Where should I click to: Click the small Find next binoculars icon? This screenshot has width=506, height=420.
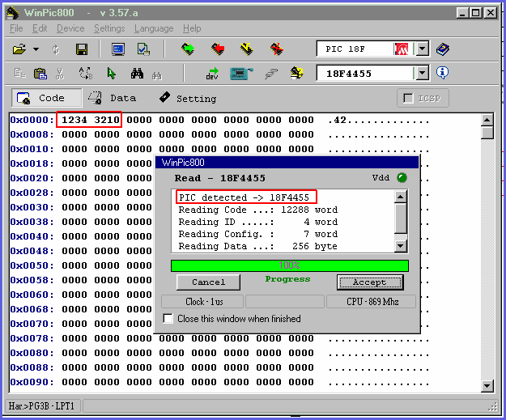tap(157, 76)
